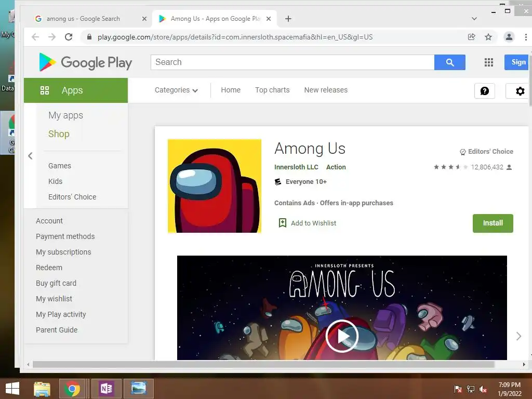Image resolution: width=532 pixels, height=399 pixels.
Task: Click the Sign in button
Action: click(x=516, y=62)
